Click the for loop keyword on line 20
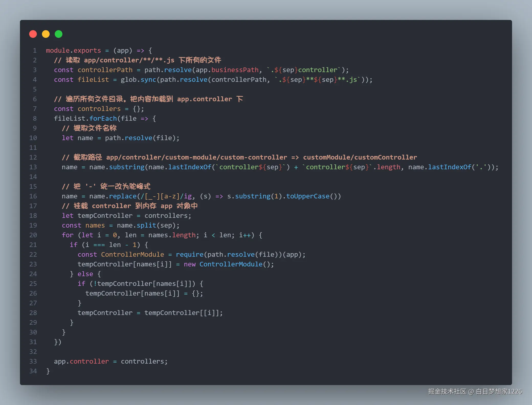This screenshot has width=532, height=405. coord(68,235)
